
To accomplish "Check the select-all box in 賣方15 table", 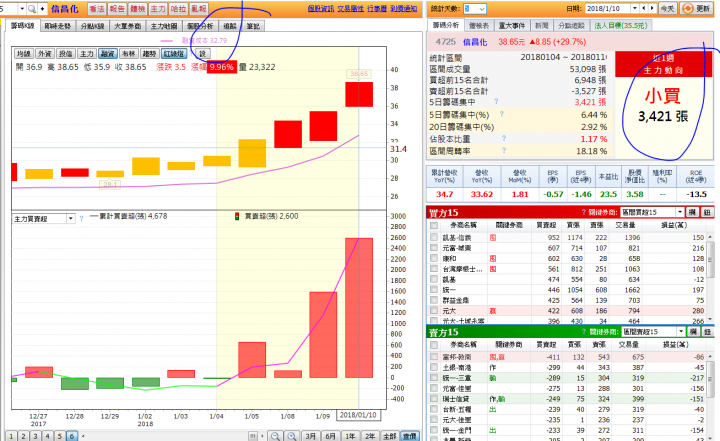I will point(433,345).
